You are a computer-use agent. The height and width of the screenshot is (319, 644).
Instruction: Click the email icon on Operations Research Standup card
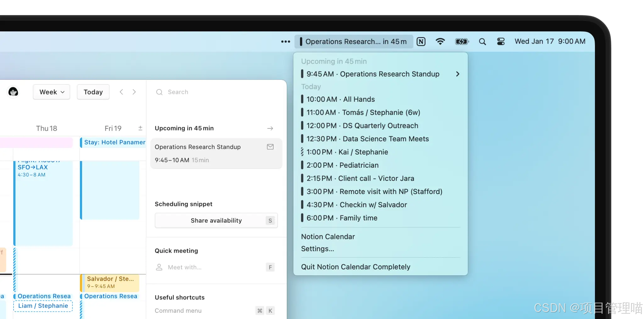[x=270, y=147]
